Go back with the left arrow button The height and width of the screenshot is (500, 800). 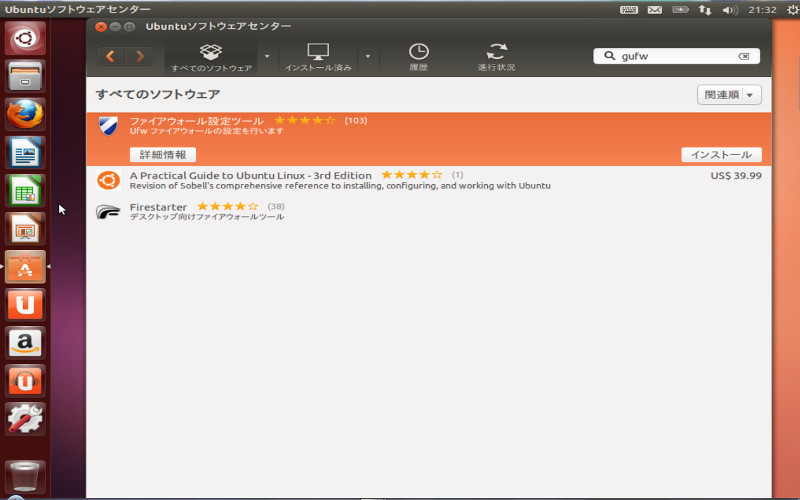[x=111, y=56]
